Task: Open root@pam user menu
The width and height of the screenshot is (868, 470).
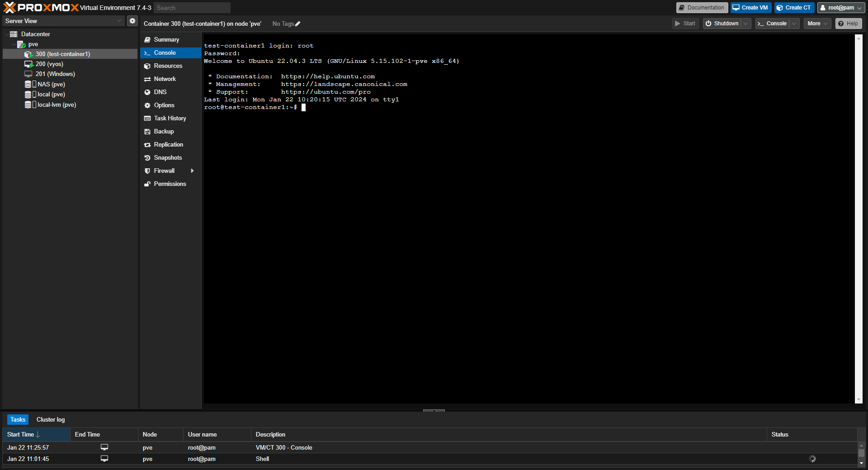Action: pos(841,8)
